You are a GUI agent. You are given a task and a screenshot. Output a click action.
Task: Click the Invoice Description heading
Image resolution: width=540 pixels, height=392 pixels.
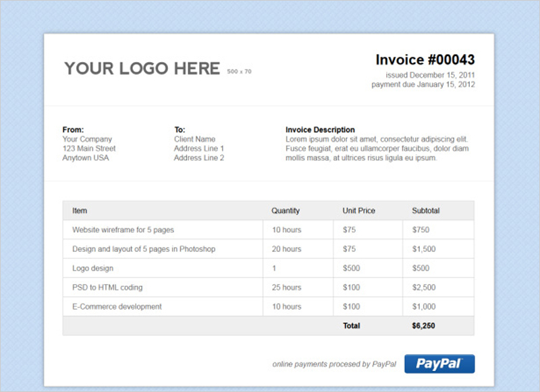pyautogui.click(x=320, y=130)
